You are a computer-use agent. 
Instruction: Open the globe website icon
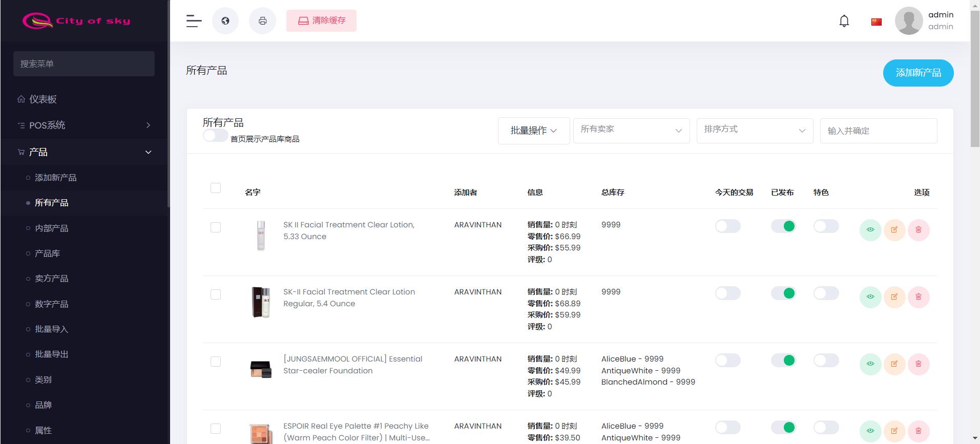225,21
